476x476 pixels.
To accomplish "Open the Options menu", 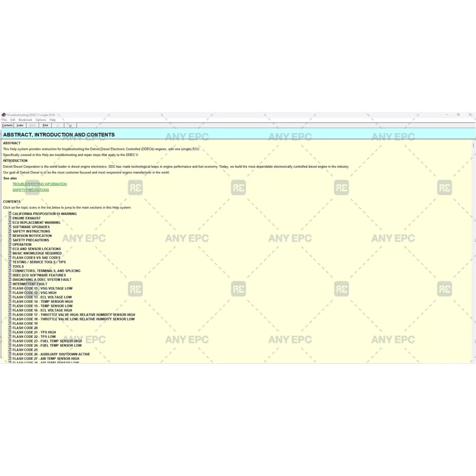I will tap(40, 120).
